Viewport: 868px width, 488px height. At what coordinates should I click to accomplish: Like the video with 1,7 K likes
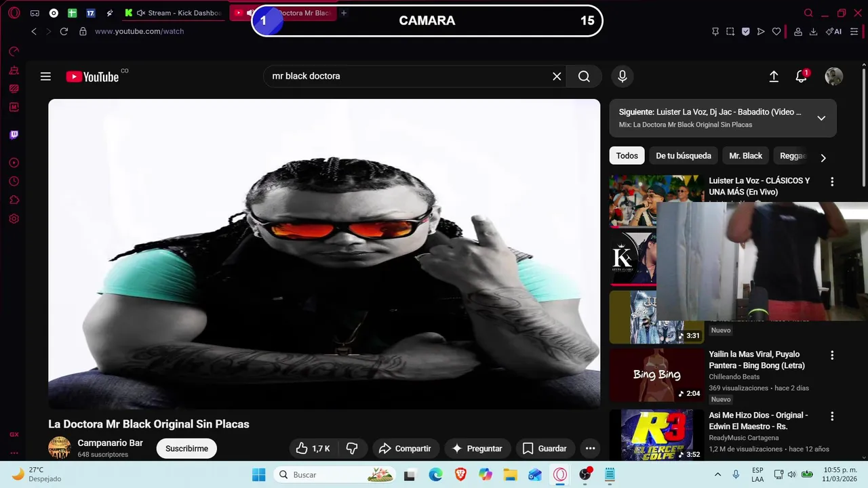point(313,449)
